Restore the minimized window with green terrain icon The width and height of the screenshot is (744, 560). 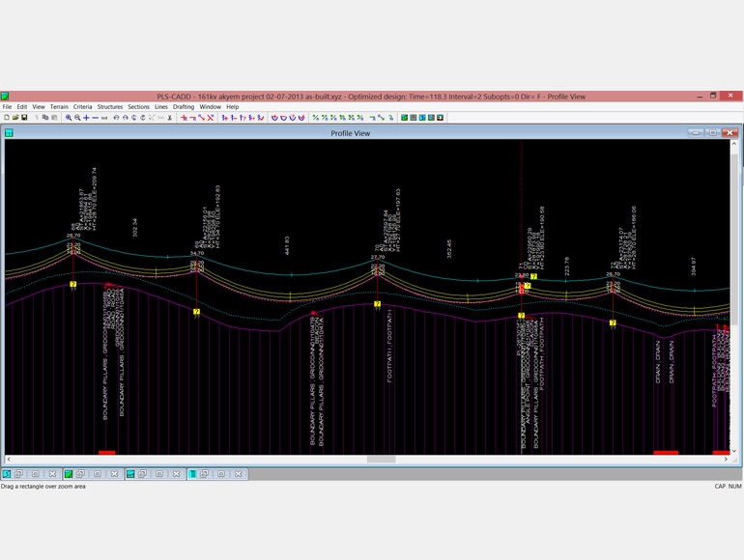[80, 474]
